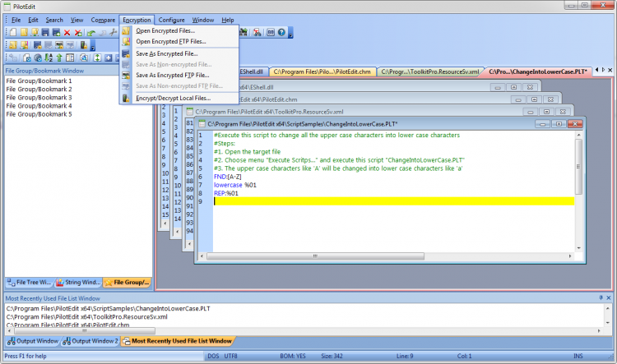The height and width of the screenshot is (364, 617).
Task: Expand the main toolbar overflow arrow
Action: [290, 33]
